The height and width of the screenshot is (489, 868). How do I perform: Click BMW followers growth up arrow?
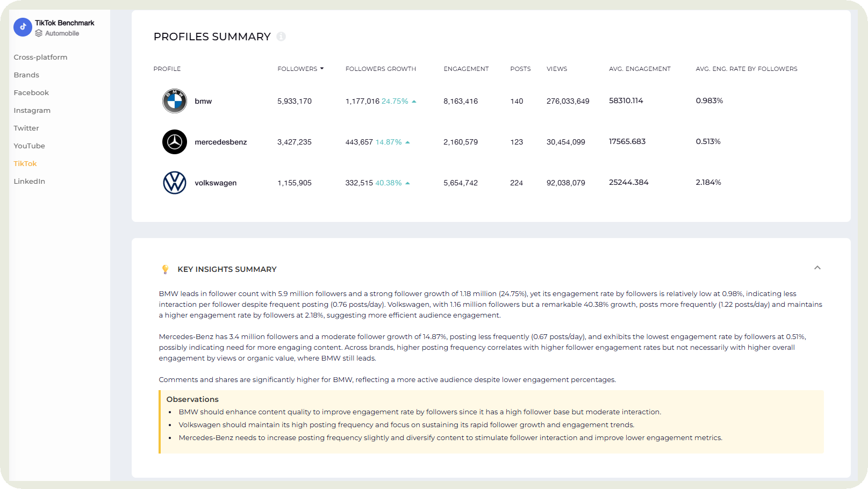tap(414, 102)
